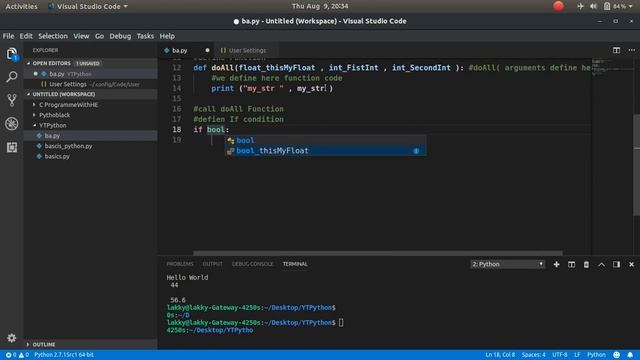Screen dimensions: 640x360
Task: Select the 'bool' autocomplete suggestion
Action: [326, 140]
